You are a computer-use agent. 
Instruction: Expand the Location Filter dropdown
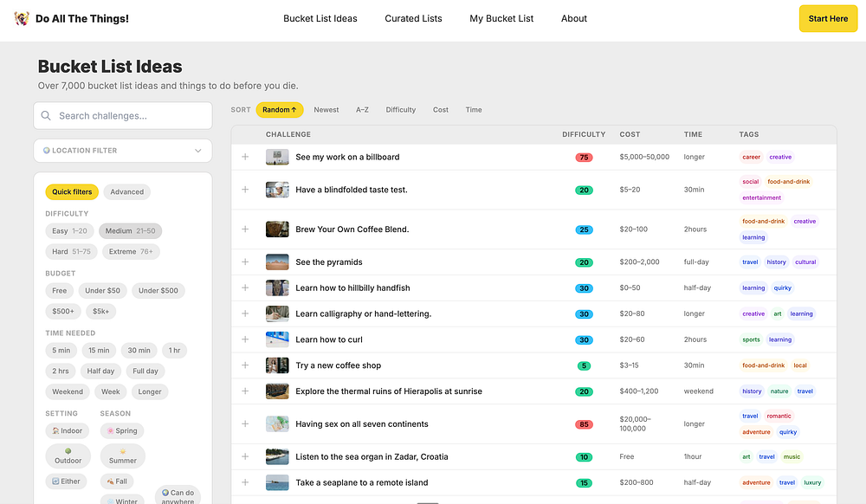(x=123, y=151)
